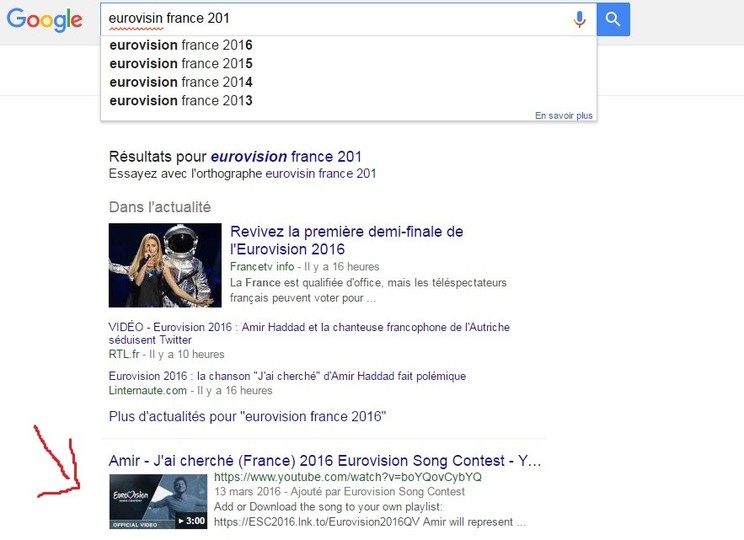The image size is (744, 540).
Task: Play the 3:00 Amir video thumbnail
Action: 158,502
